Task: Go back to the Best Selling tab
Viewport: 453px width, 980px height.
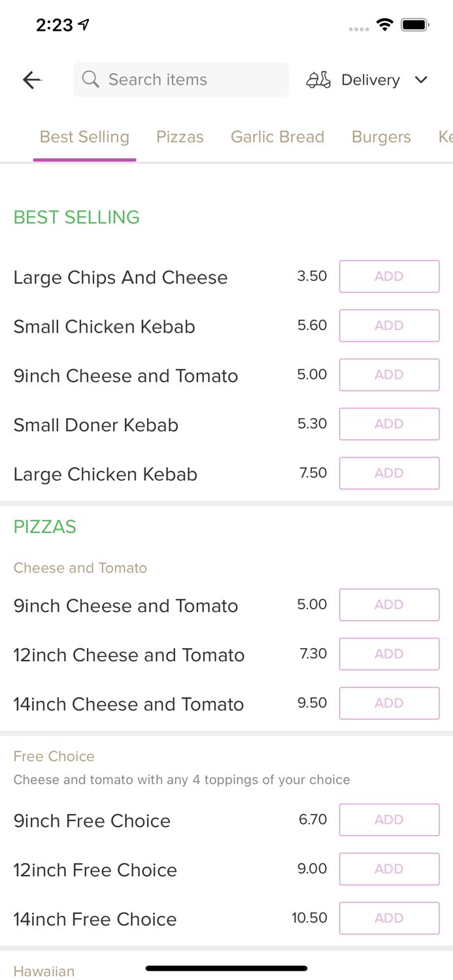Action: pos(84,137)
